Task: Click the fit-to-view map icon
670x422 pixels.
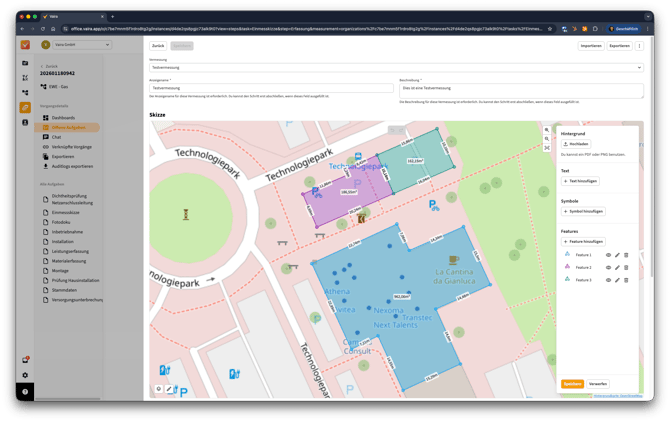Action: click(547, 148)
